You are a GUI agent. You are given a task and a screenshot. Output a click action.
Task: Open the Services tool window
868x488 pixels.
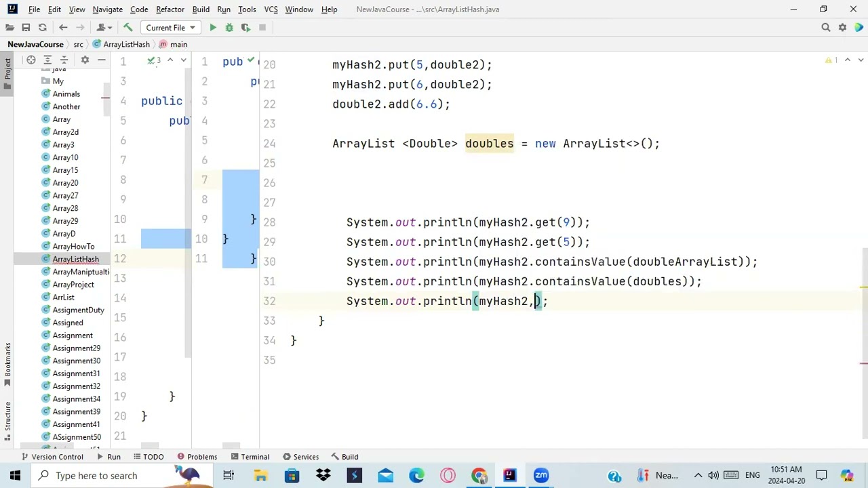click(x=300, y=457)
